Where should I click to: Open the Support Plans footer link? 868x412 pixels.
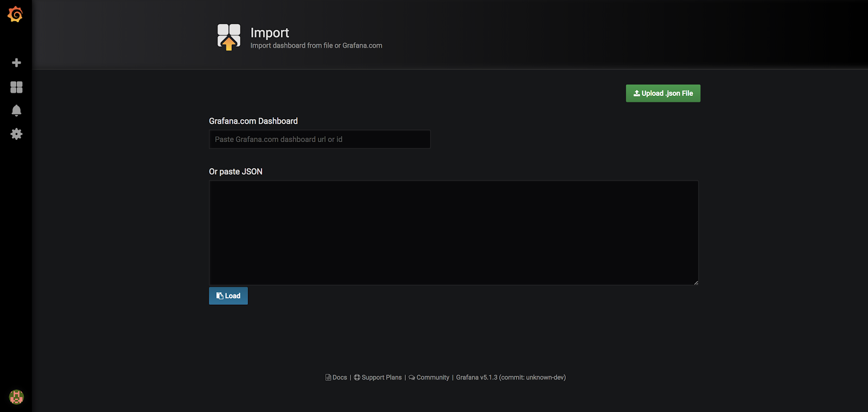coord(378,377)
